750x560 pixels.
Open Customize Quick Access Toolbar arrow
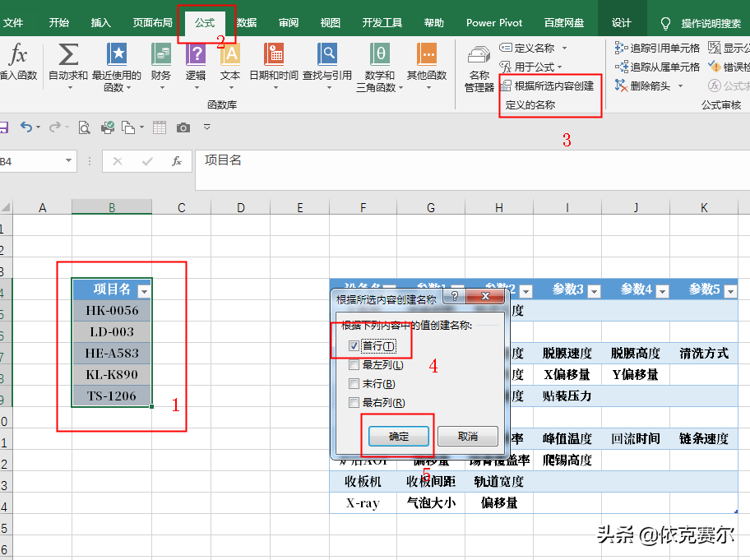tap(206, 127)
